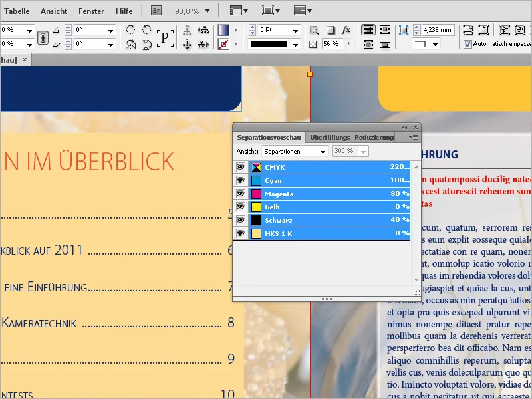Open the fx object effects menu
Image resolution: width=532 pixels, height=399 pixels.
(x=347, y=30)
